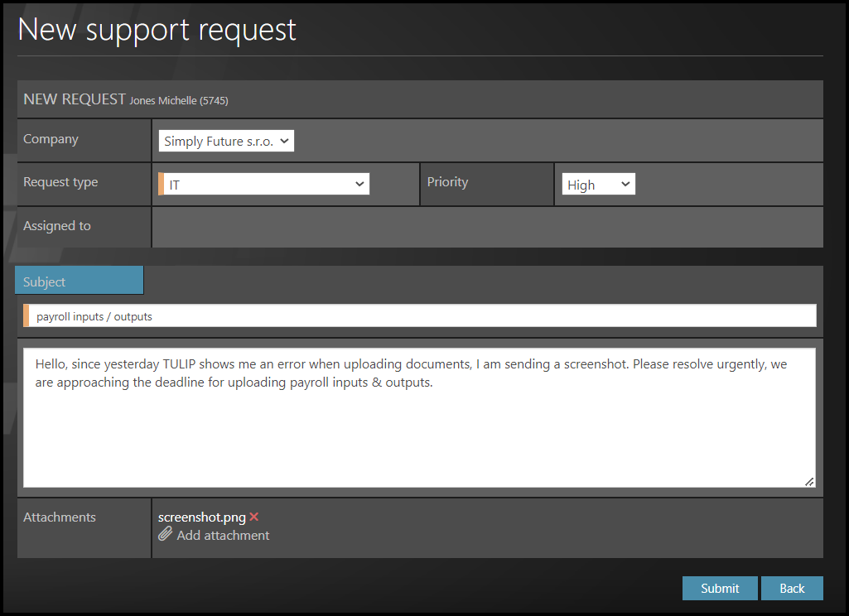Focus the subject field with payroll inputs text
849x616 pixels.
pos(421,316)
